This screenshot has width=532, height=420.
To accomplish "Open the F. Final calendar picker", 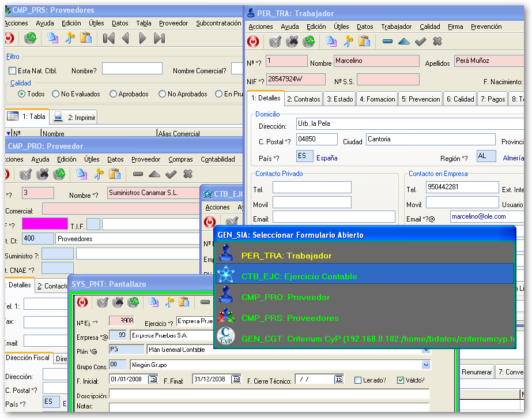I will pos(236,380).
